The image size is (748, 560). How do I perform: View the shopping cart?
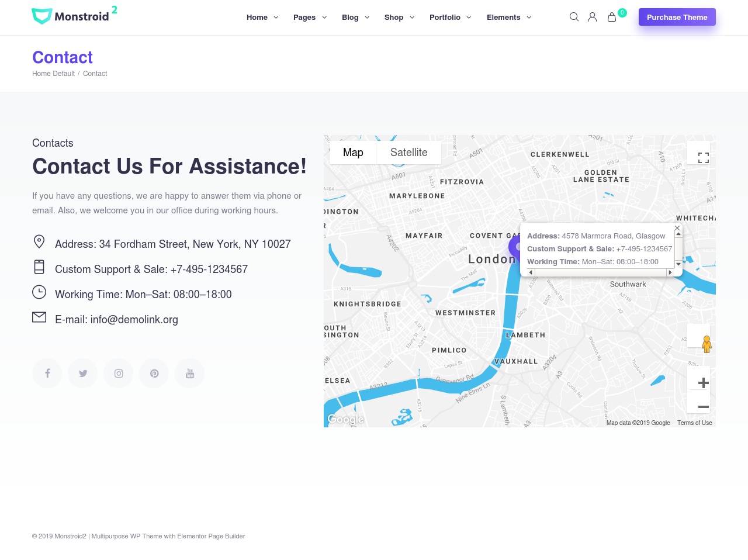611,17
